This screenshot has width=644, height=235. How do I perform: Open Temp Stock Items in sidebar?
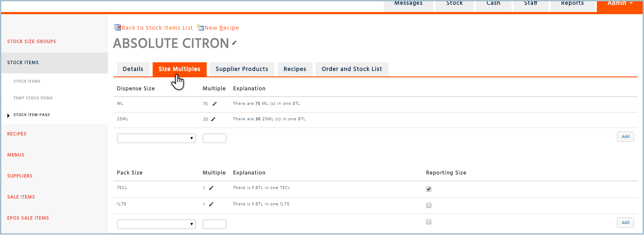33,98
